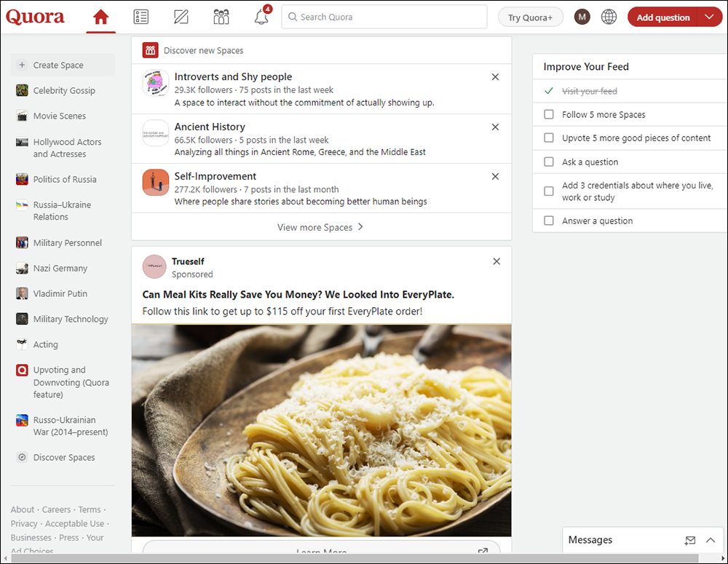Click the Try Quora+ button
This screenshot has width=728, height=564.
tap(530, 17)
